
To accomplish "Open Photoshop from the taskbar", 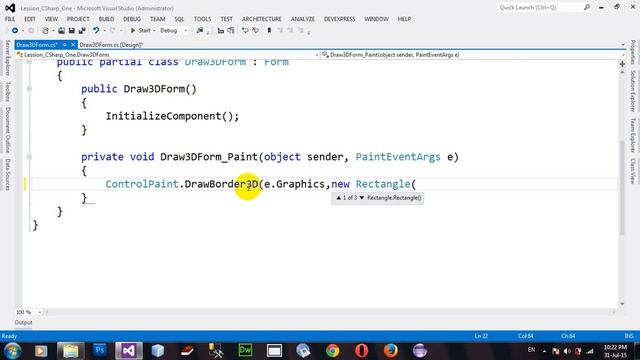I will pos(100,351).
